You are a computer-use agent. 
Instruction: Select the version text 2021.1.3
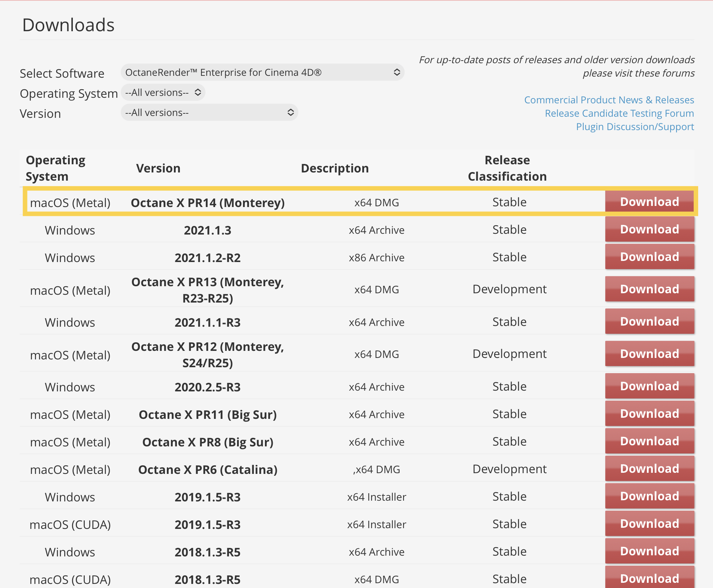pos(208,230)
